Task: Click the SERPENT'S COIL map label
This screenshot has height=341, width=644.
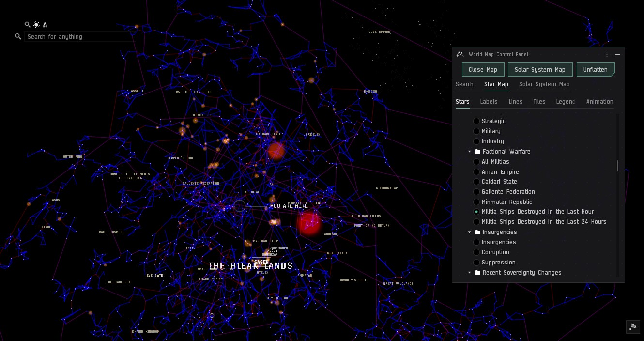Action: 181,158
